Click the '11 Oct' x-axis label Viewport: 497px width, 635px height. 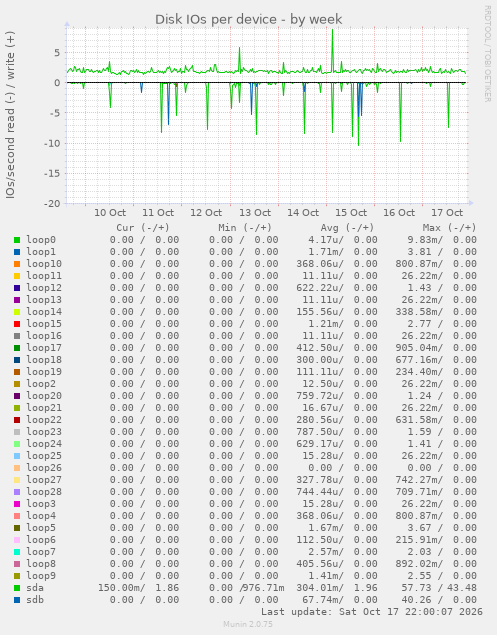click(158, 213)
